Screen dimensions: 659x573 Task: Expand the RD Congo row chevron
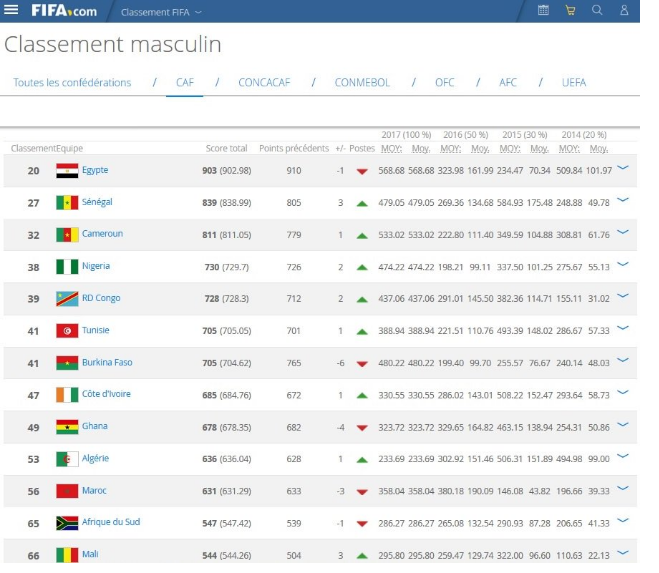pyautogui.click(x=622, y=296)
